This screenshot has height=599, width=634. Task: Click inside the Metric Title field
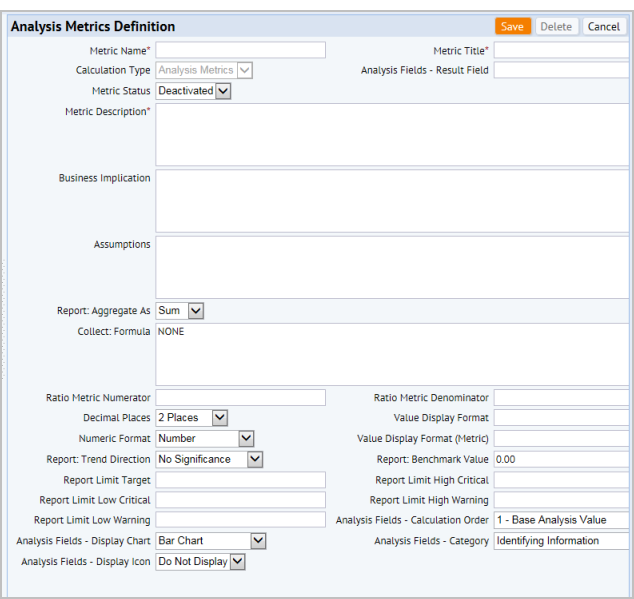(x=562, y=50)
